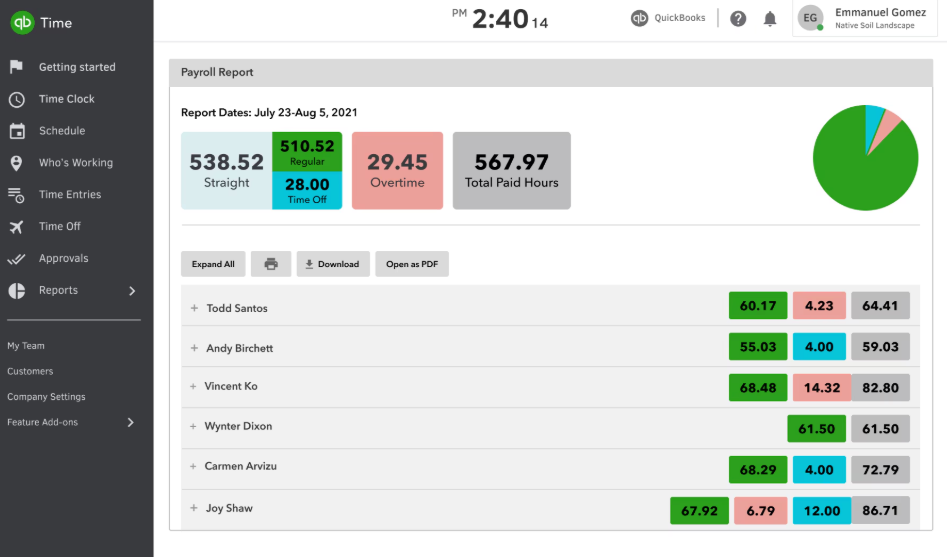
Task: Open the Approvals page
Action: tap(63, 259)
